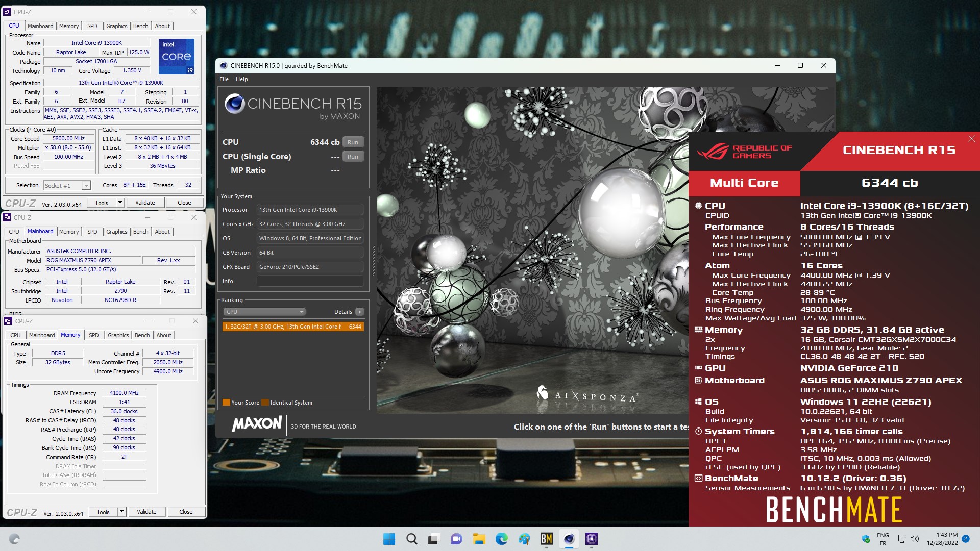Select Bench tab in top CPU-Z window
Viewport: 980px width, 551px height.
pyautogui.click(x=141, y=26)
